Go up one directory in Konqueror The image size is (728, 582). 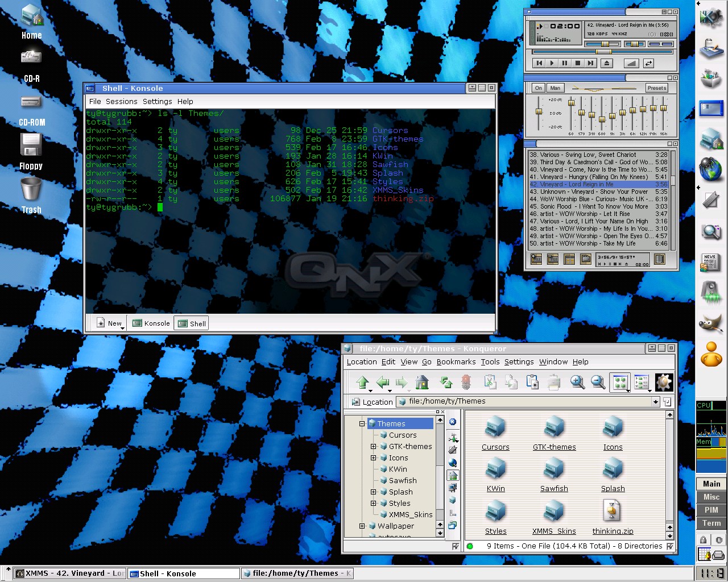coord(362,383)
